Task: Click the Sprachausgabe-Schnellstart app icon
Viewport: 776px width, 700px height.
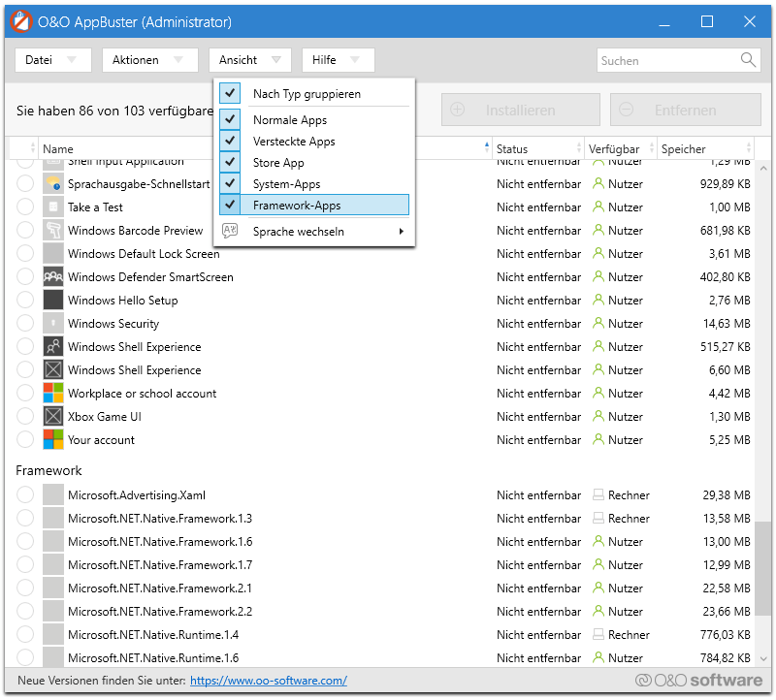Action: click(53, 183)
